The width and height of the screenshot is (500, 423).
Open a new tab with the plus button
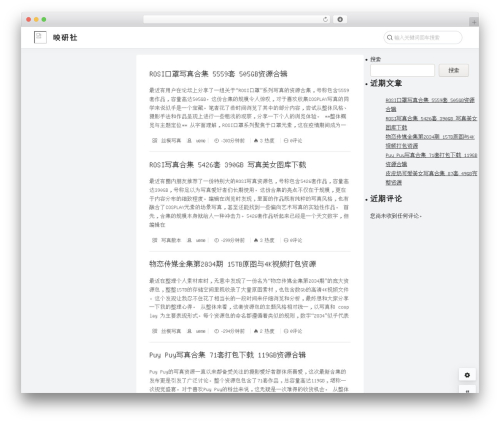click(474, 22)
